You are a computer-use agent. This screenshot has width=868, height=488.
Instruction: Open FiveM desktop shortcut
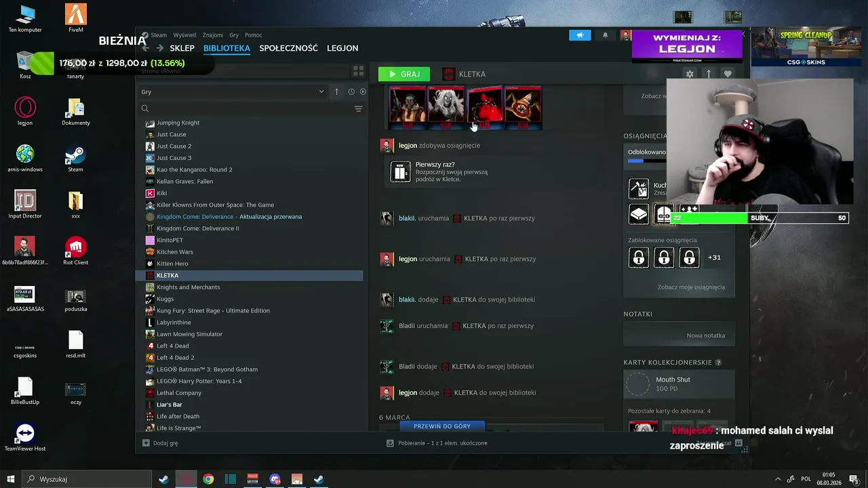[x=76, y=18]
